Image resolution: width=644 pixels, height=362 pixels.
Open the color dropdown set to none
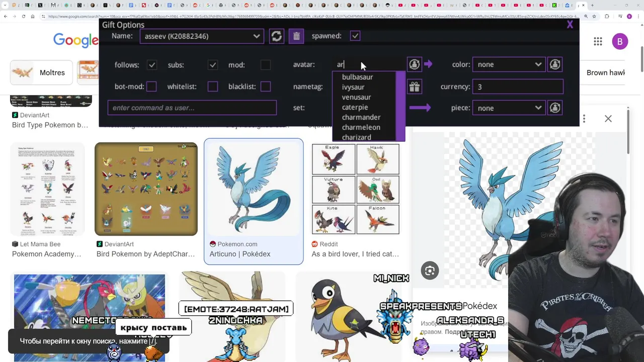coord(509,64)
